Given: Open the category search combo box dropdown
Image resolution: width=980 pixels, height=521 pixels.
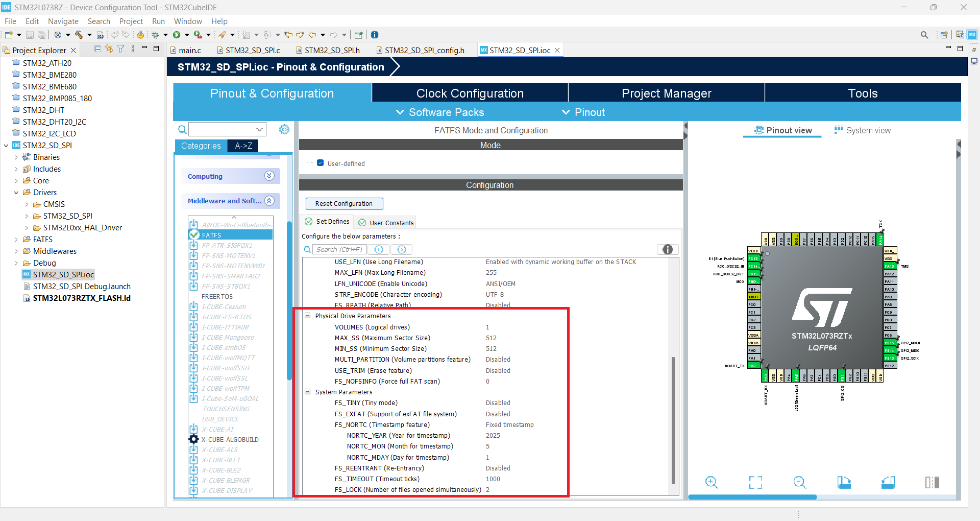Looking at the screenshot, I should 259,129.
